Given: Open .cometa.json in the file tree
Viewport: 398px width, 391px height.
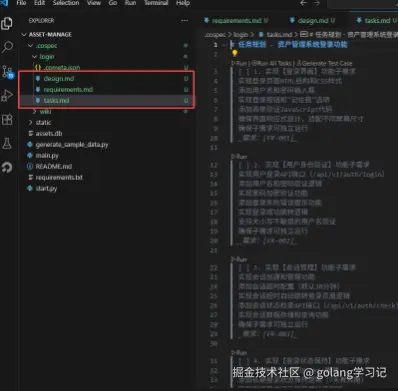Looking at the screenshot, I should click(62, 68).
